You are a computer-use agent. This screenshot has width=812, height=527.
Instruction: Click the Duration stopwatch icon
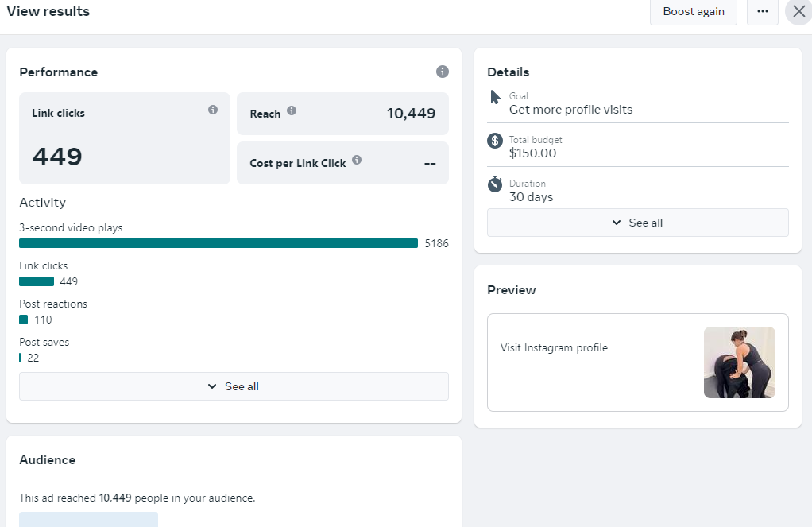tap(495, 184)
